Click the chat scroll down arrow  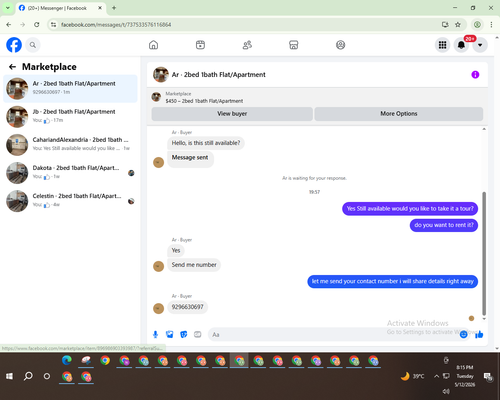(484, 319)
